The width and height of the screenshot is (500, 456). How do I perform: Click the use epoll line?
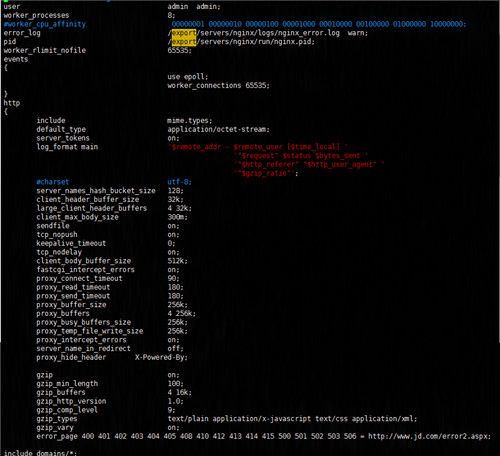[x=188, y=77]
